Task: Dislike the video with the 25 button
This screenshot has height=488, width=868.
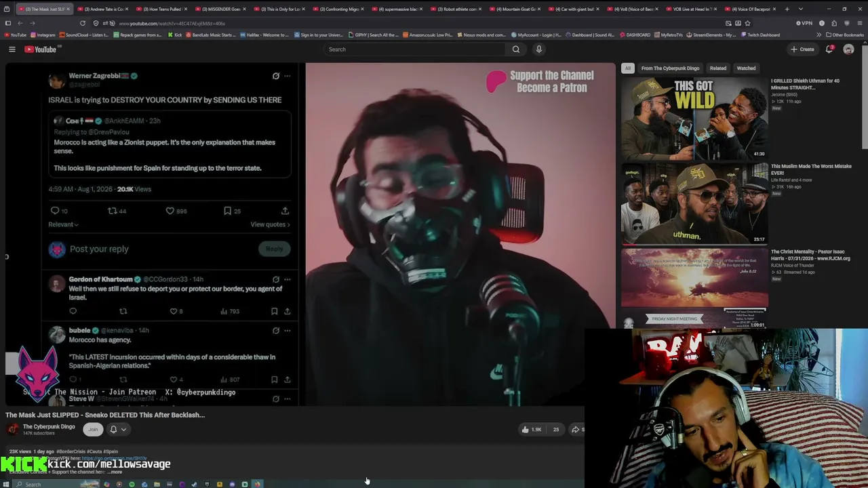Action: (x=556, y=429)
